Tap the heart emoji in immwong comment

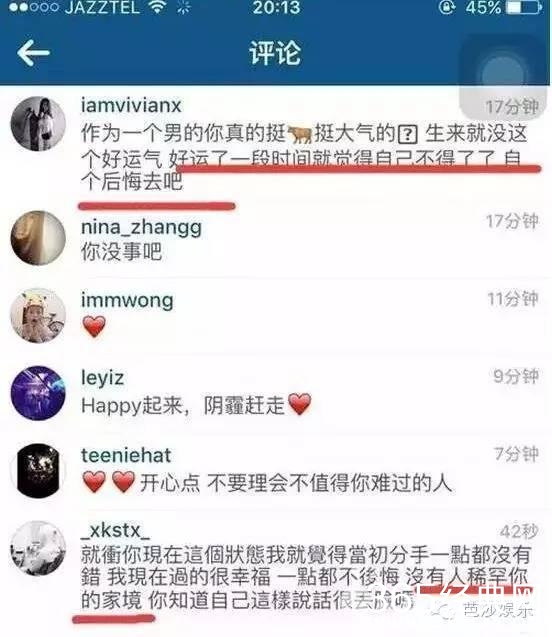pyautogui.click(x=94, y=327)
